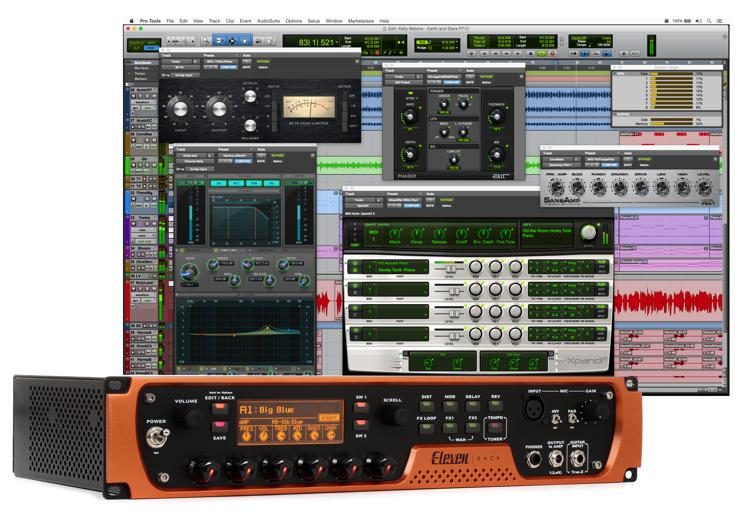The image size is (750, 526).
Task: Click the SansAmp Drive knob
Action: pos(641,187)
